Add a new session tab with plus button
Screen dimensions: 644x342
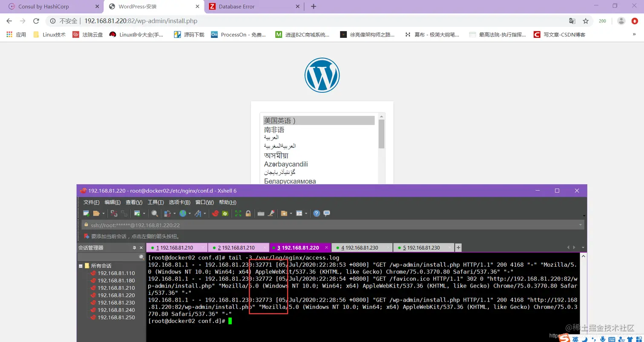tap(458, 248)
